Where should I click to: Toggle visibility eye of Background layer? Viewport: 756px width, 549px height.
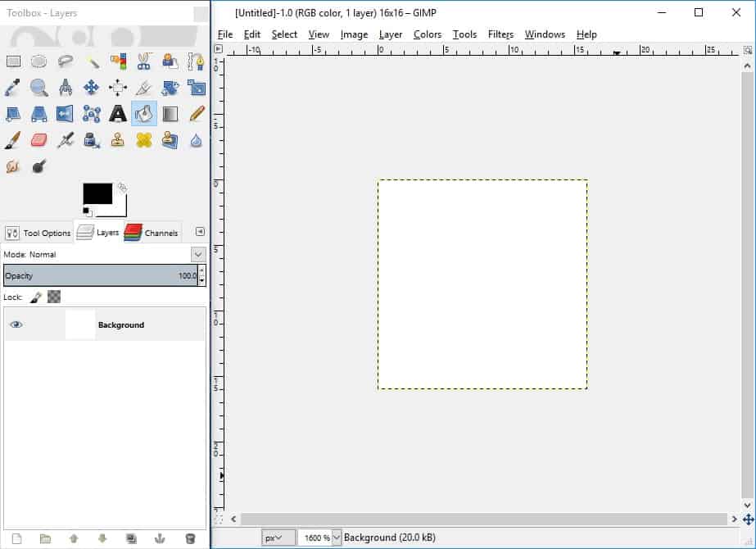[x=16, y=324]
